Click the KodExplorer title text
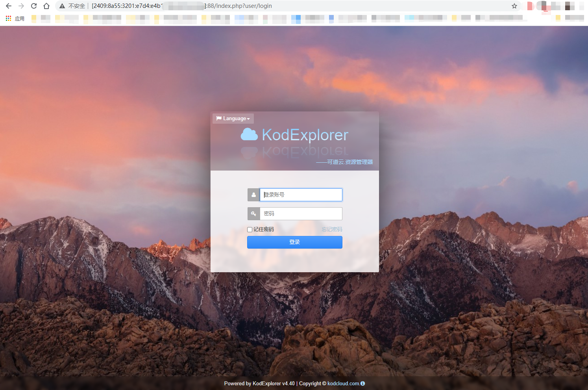The height and width of the screenshot is (390, 588). 305,135
